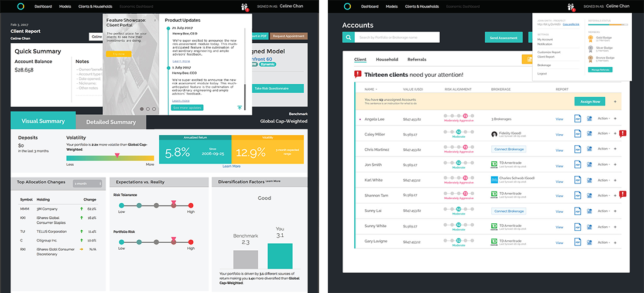Click the Assign Now button
The width and height of the screenshot is (644, 293).
tap(590, 101)
